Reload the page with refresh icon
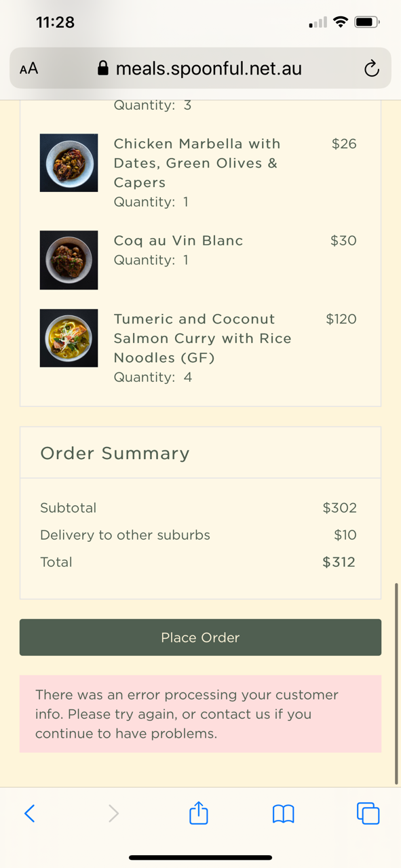The width and height of the screenshot is (401, 868). tap(371, 68)
